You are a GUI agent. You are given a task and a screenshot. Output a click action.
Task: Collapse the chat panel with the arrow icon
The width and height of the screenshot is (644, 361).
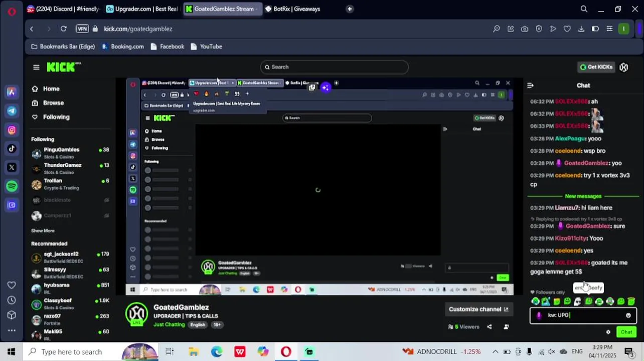tap(531, 86)
